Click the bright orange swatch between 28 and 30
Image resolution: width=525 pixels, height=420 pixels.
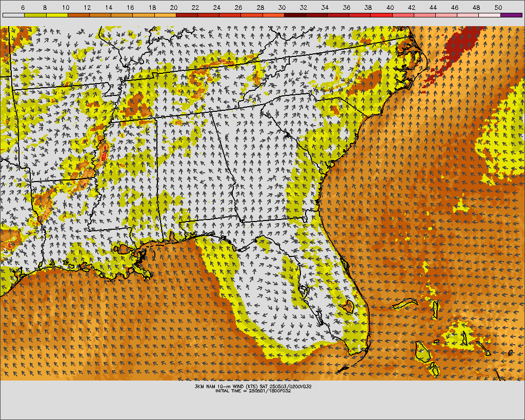point(274,15)
